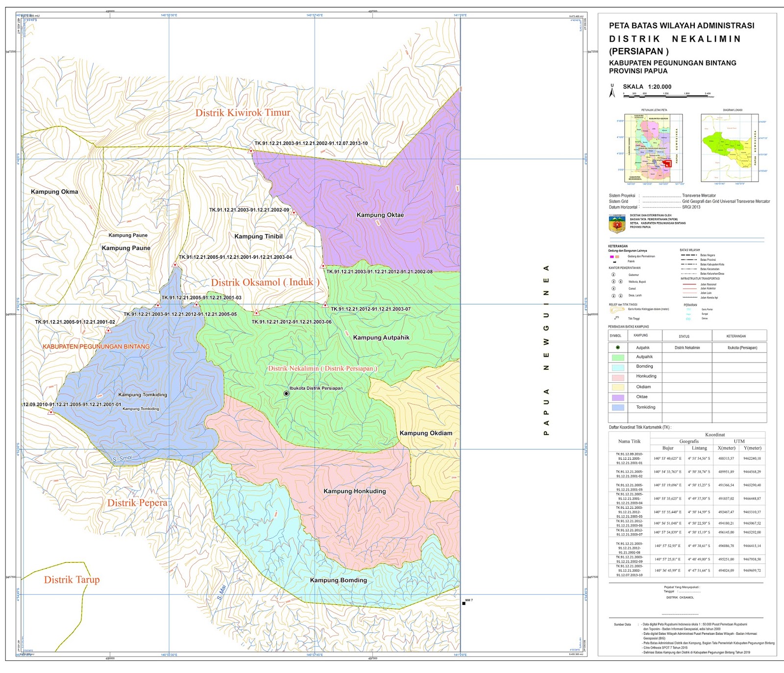Screen dimensions: 784x673
Task: Select the Titik Tinggi spot-height symbol
Action: (x=616, y=318)
